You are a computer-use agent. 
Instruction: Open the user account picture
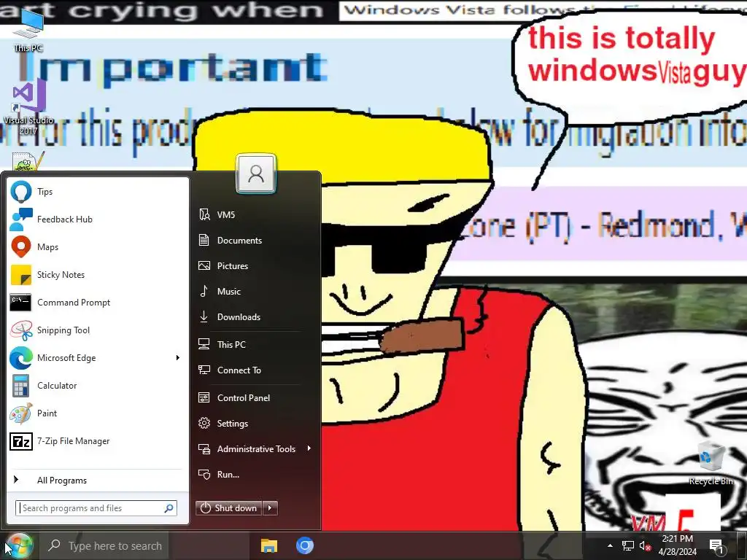(x=256, y=174)
